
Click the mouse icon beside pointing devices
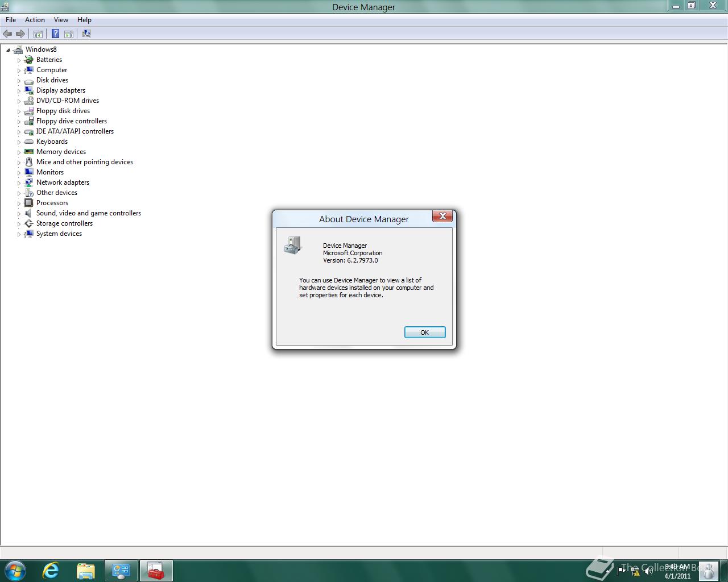(29, 162)
